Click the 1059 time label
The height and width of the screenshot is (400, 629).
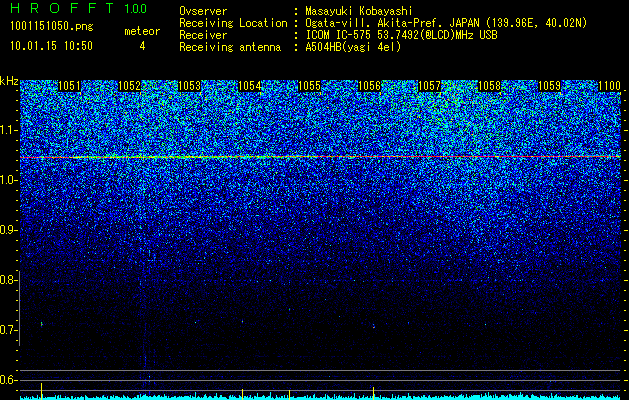(549, 86)
